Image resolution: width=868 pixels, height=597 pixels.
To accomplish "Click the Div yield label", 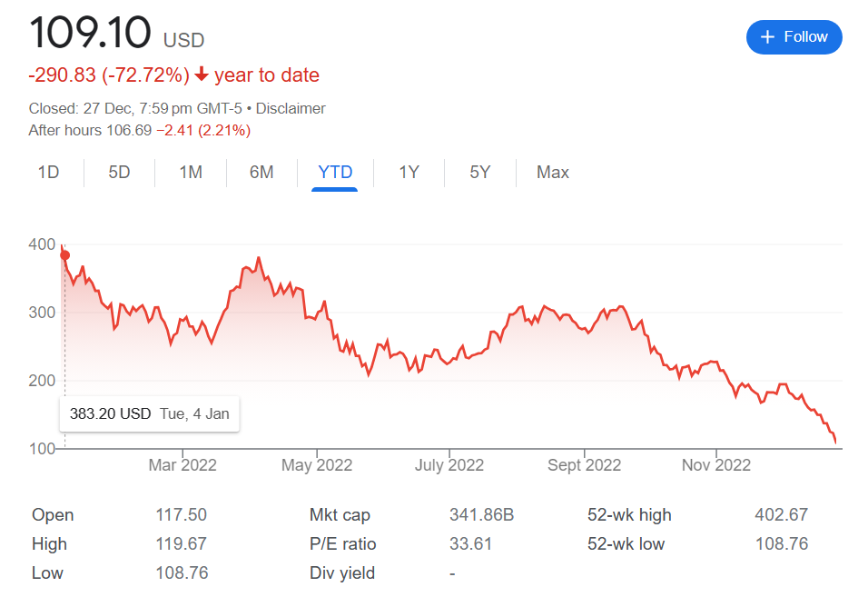I will [342, 573].
